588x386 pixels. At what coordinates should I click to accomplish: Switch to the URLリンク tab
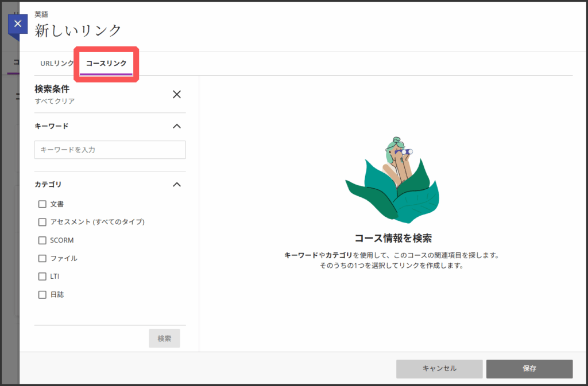coord(56,63)
